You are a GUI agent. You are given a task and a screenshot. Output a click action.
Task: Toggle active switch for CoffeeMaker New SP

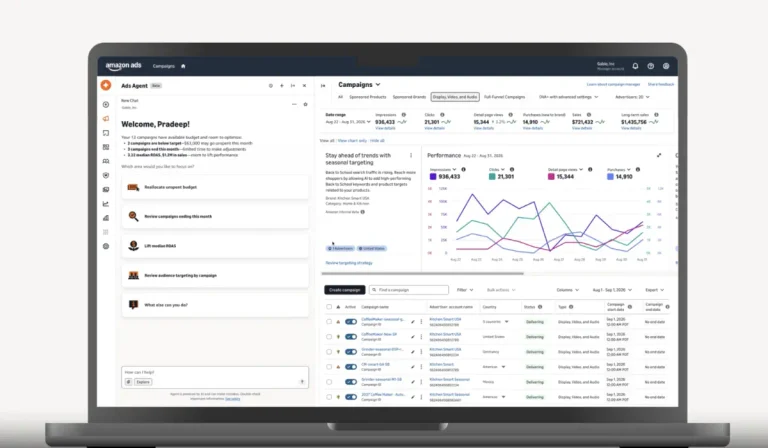coord(351,337)
